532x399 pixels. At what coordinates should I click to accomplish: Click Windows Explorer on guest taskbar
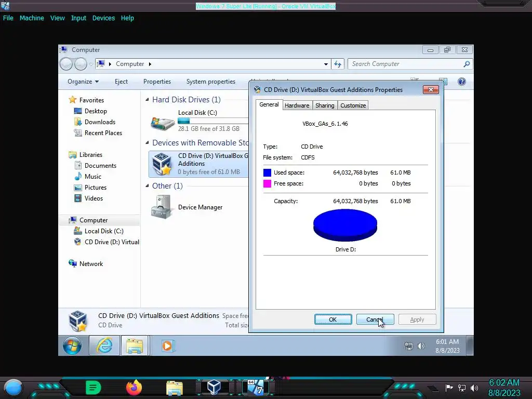coord(135,345)
